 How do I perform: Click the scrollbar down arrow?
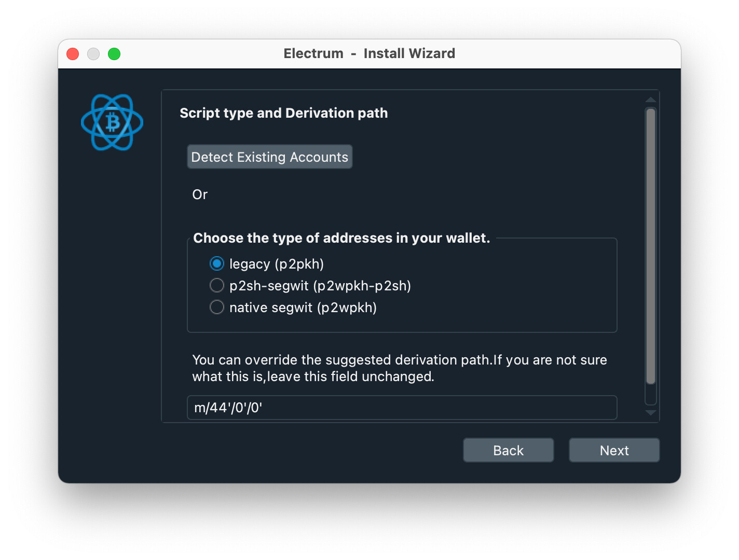[x=651, y=413]
